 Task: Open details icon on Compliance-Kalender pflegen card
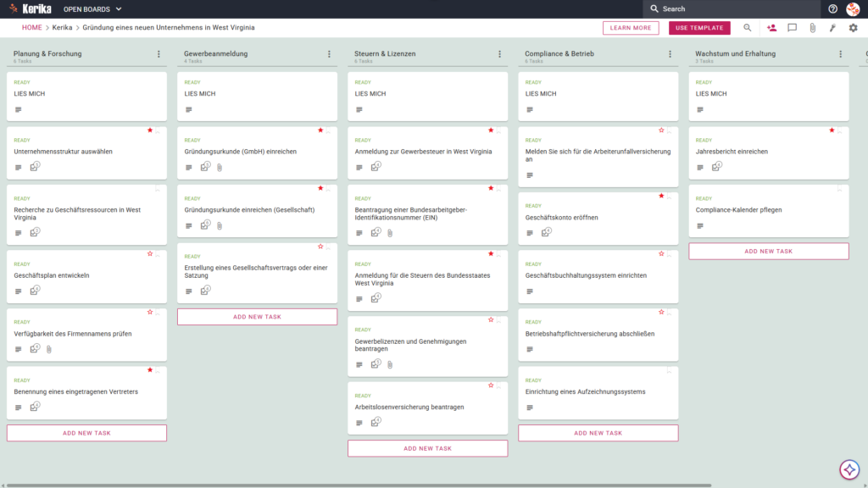point(700,225)
